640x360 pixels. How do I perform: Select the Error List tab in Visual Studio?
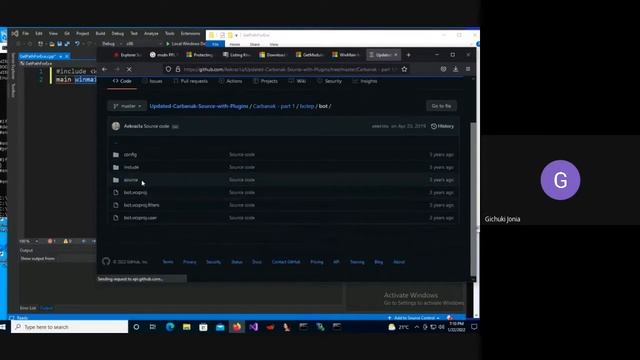[x=28, y=308]
